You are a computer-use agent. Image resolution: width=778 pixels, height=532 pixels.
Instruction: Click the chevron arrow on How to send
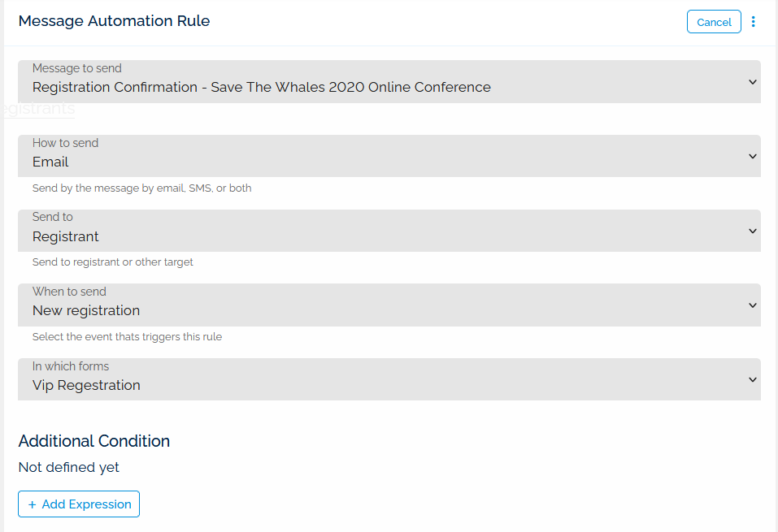[752, 157]
